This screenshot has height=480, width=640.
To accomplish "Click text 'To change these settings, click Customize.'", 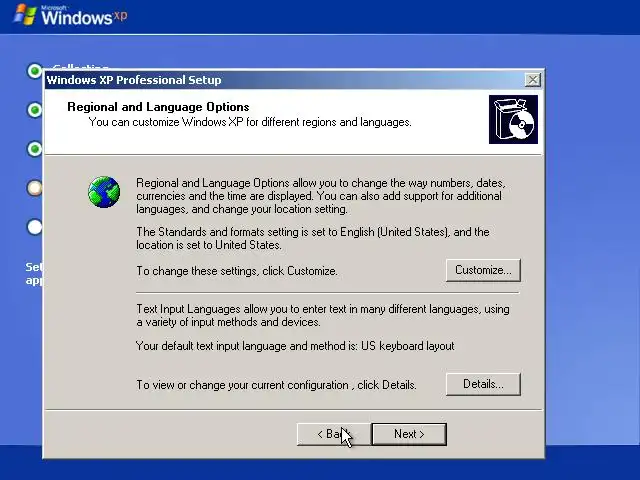I will [237, 271].
